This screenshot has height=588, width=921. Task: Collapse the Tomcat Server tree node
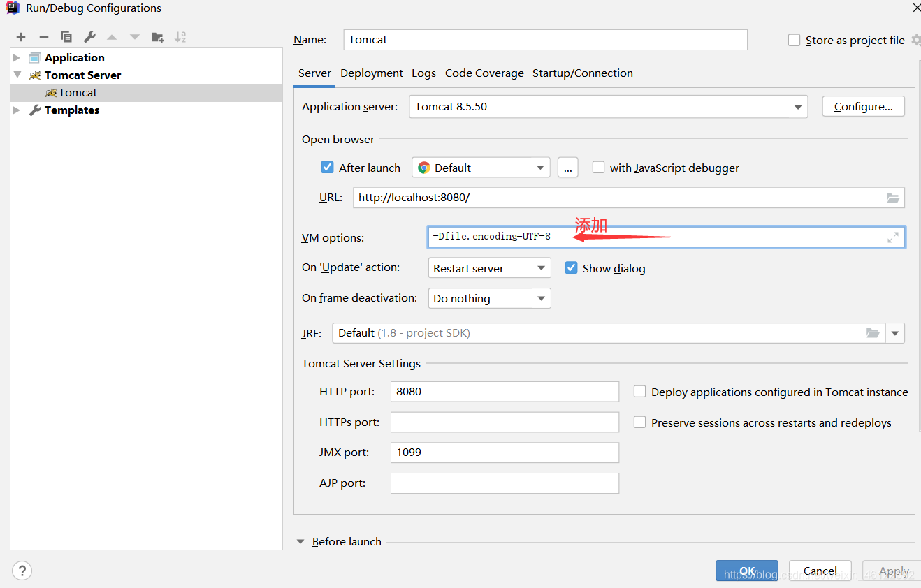[x=17, y=75]
